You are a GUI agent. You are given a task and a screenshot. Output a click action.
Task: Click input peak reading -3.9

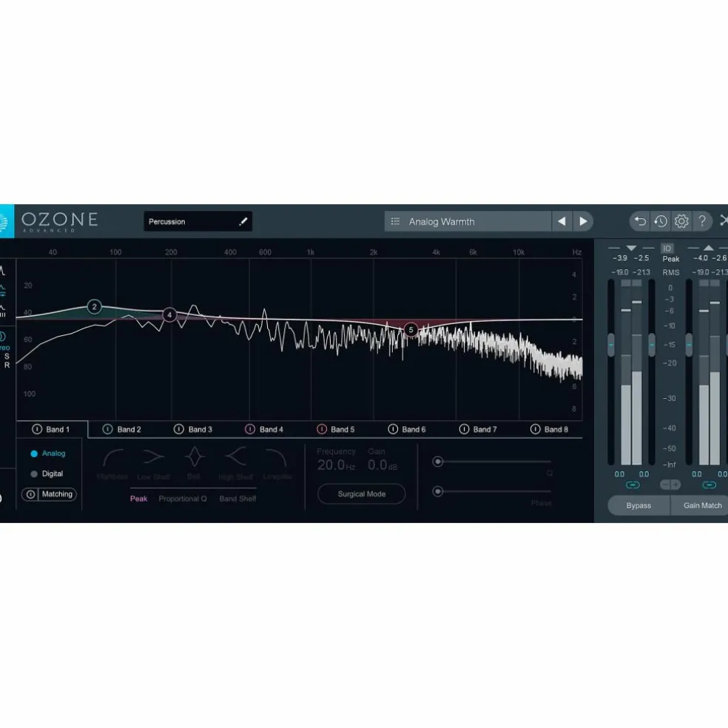620,258
